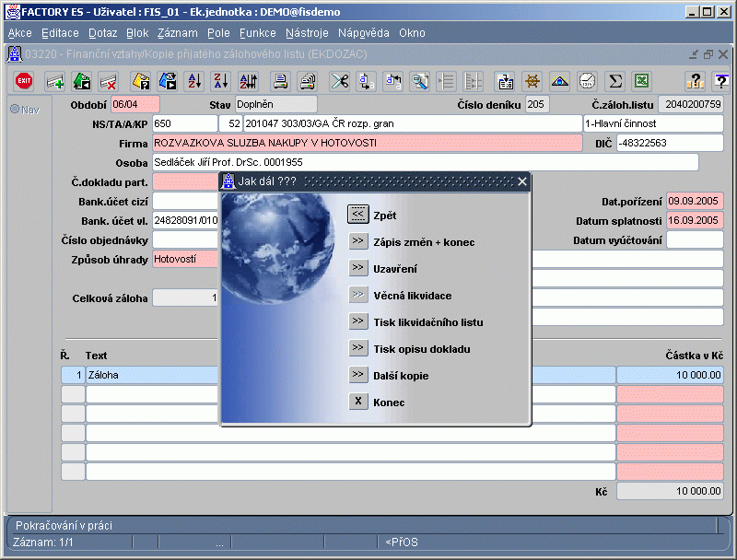Open the Blok menu
Image resolution: width=737 pixels, height=560 pixels.
[x=137, y=33]
